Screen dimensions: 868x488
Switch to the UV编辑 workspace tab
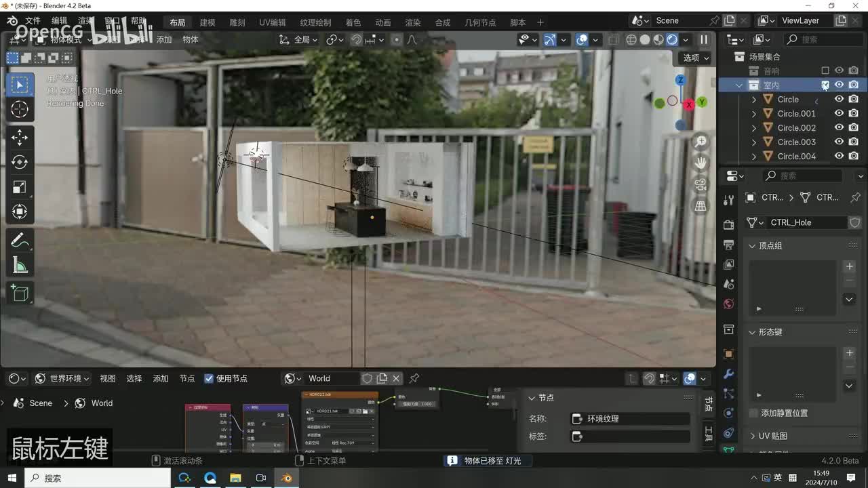[273, 22]
